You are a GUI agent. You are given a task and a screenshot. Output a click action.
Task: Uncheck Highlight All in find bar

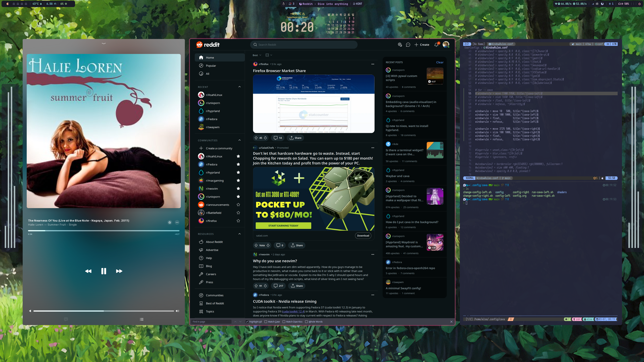[x=247, y=322]
